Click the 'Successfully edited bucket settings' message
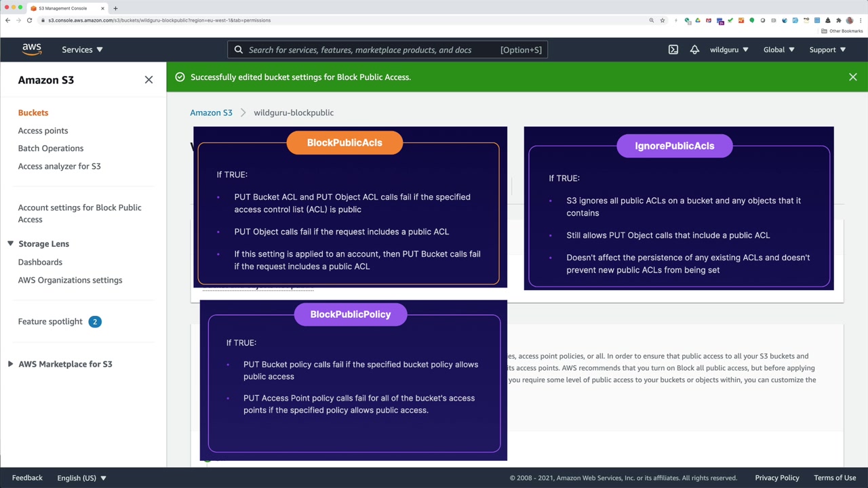Viewport: 868px width, 488px height. click(300, 77)
